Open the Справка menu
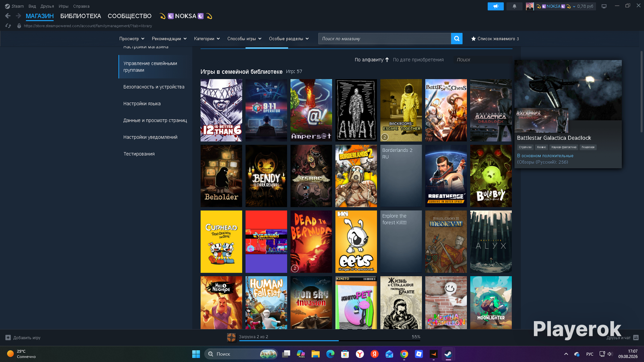 coord(81,6)
